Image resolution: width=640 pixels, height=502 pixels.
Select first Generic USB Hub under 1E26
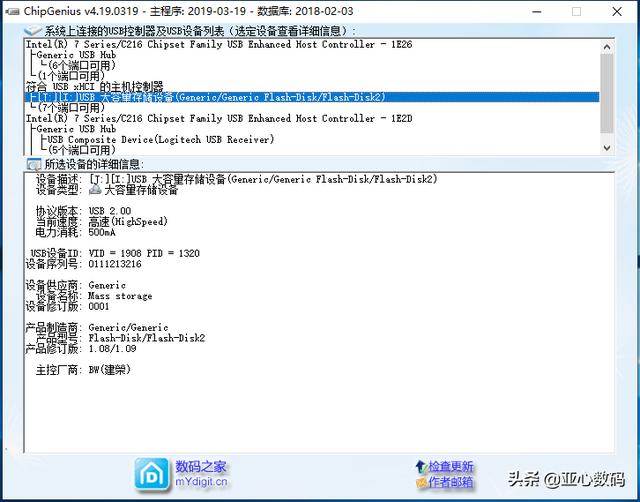coord(76,55)
